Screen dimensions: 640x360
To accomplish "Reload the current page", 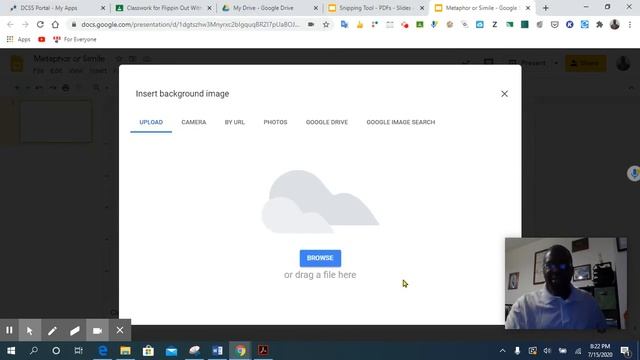I will click(40, 24).
